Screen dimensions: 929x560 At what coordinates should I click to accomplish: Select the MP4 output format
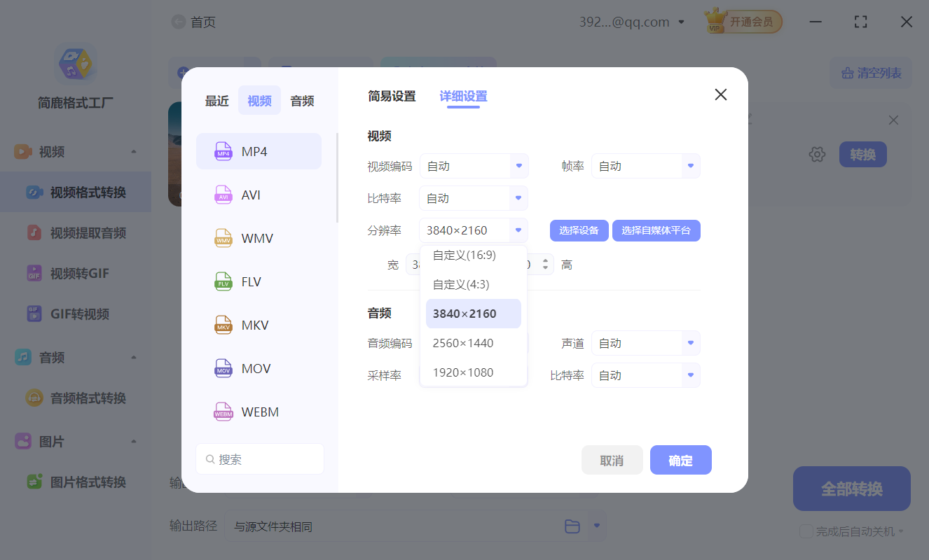pyautogui.click(x=259, y=150)
